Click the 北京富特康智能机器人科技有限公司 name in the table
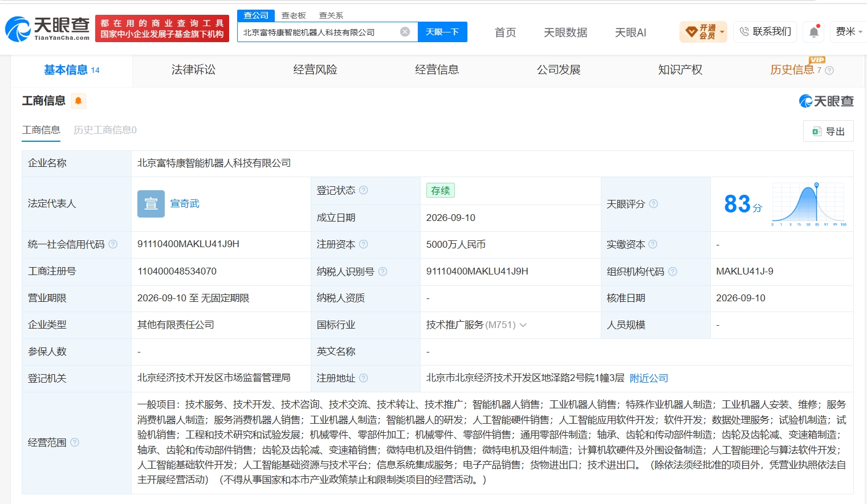 pyautogui.click(x=214, y=163)
